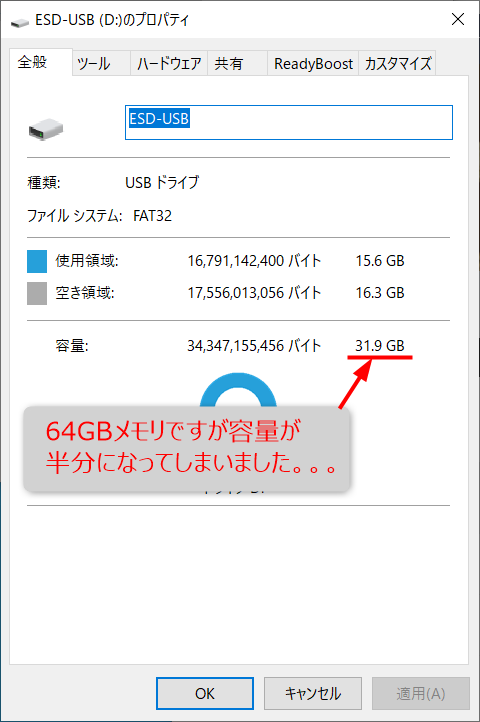Click the red 64GB annotation callout

187,448
